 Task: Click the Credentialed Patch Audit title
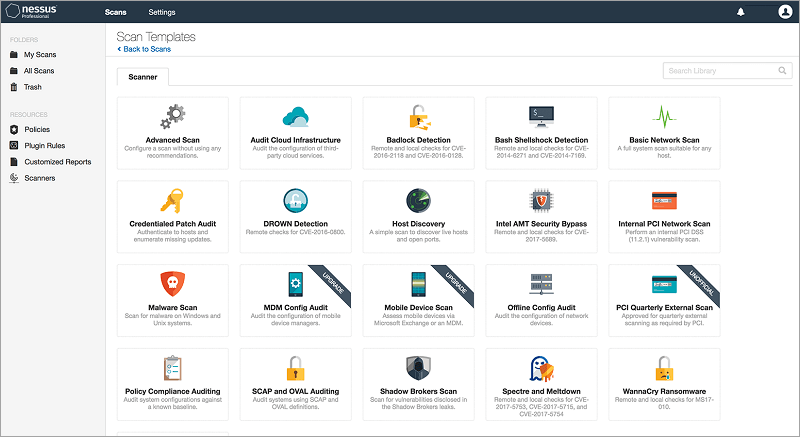pos(172,223)
